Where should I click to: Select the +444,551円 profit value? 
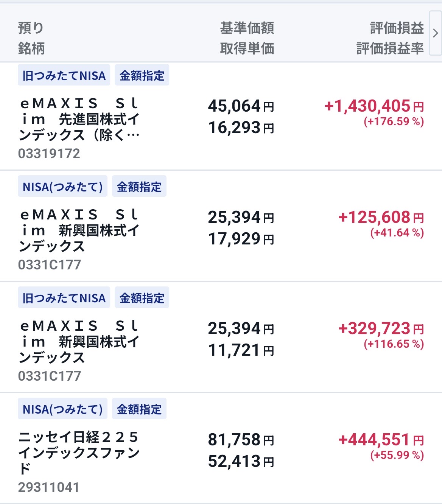pyautogui.click(x=381, y=440)
